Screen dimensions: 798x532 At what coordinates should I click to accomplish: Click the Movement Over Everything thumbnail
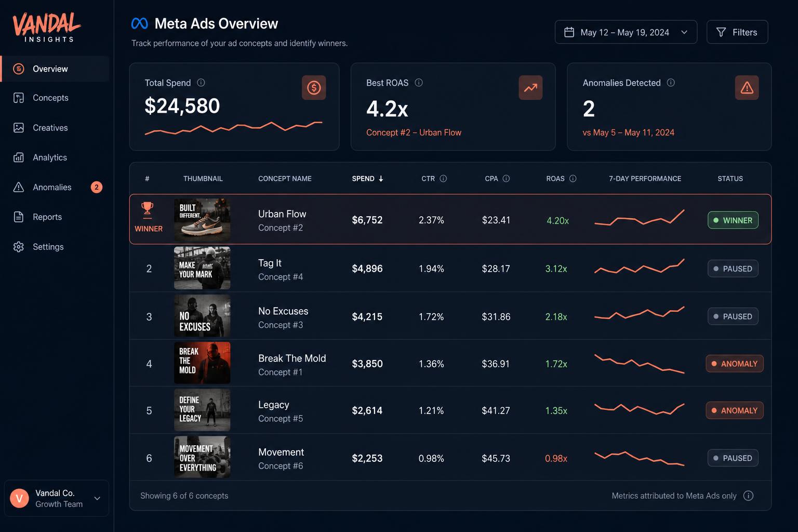[202, 457]
